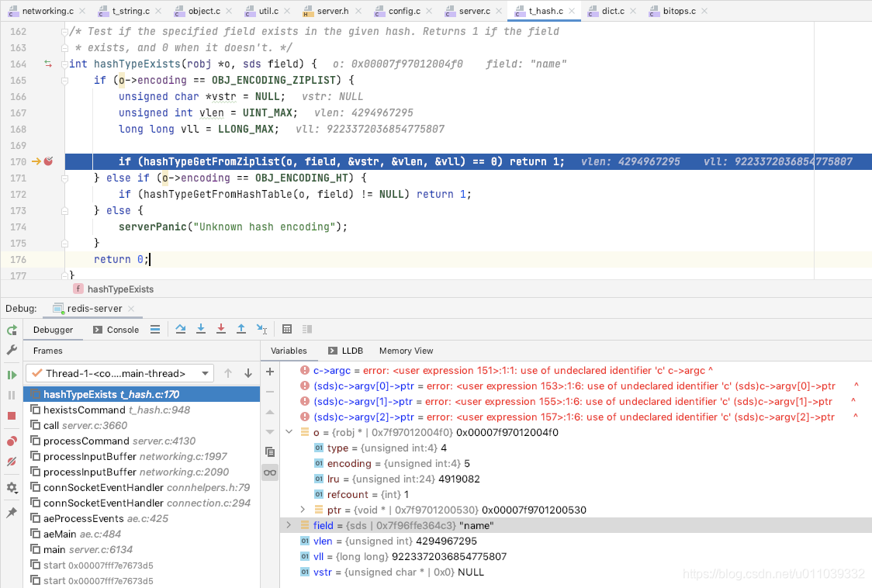The image size is (872, 588).
Task: Restore debugger layout icon
Action: (307, 330)
